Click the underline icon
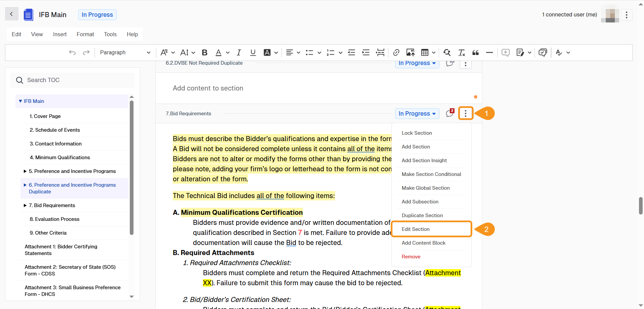Viewport: 644px width, 309px height. [253, 53]
